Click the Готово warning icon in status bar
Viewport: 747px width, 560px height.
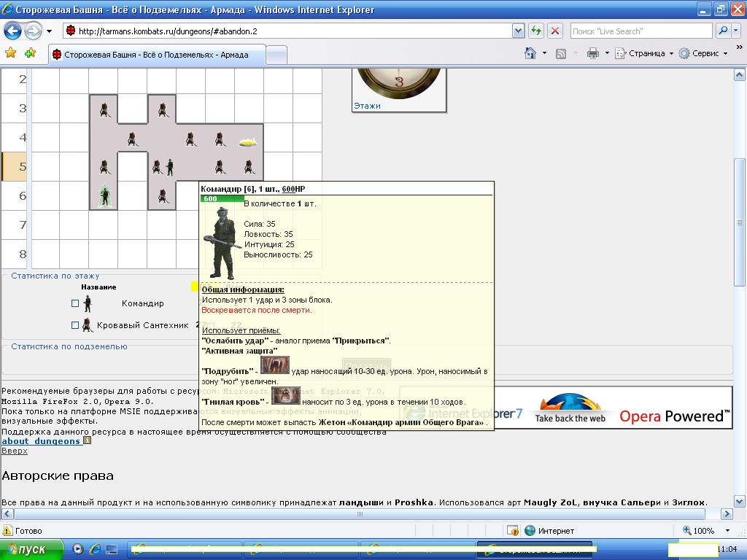7,530
